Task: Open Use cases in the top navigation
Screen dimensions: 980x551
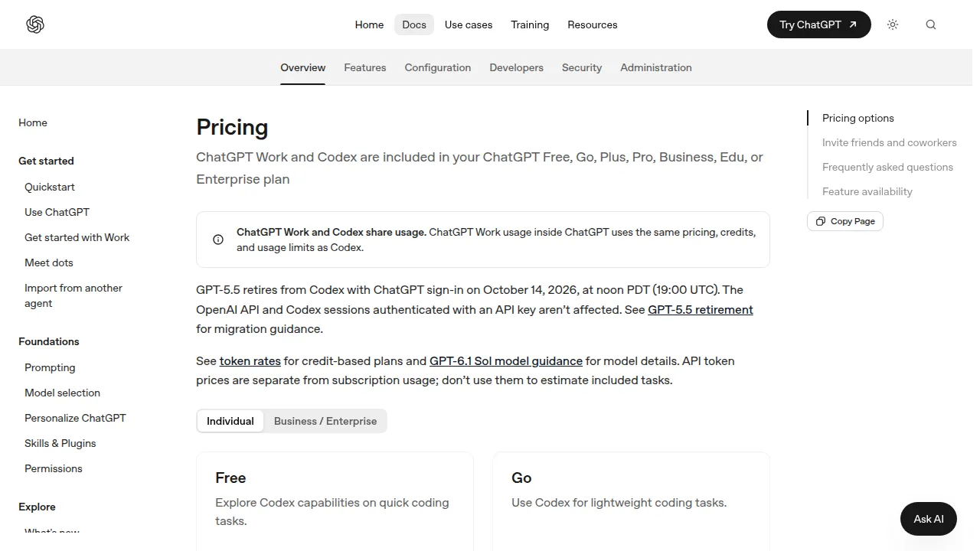Action: [469, 24]
